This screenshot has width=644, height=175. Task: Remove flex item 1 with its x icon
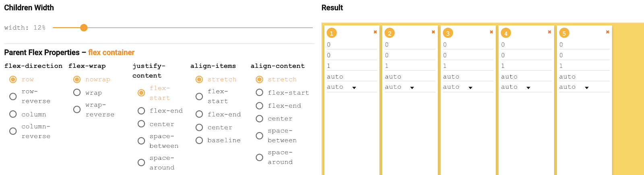(x=375, y=32)
